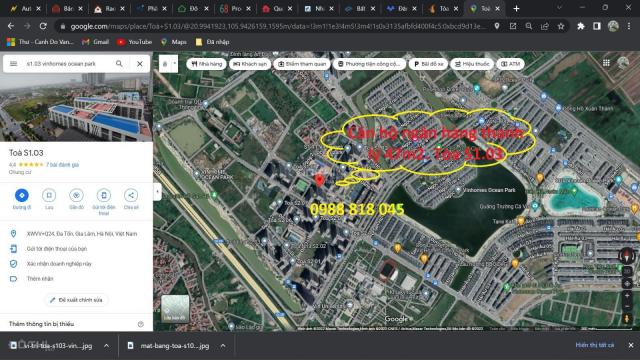This screenshot has height=360, width=640.
Task: Click help icon beside 'Thêm thông tin bị thiếu'
Action: click(141, 324)
